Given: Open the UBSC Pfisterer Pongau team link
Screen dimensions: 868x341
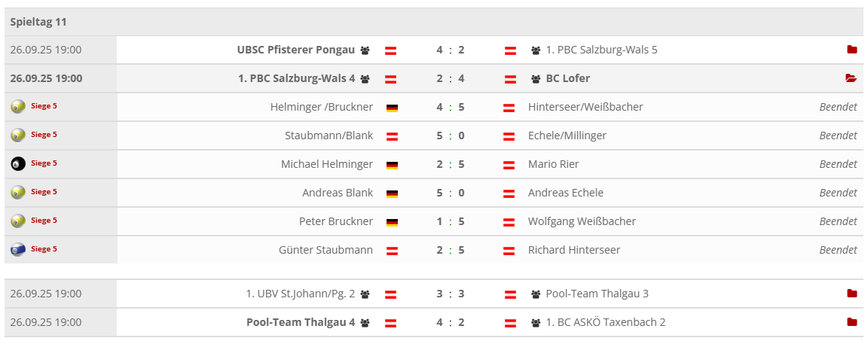Looking at the screenshot, I should (295, 50).
